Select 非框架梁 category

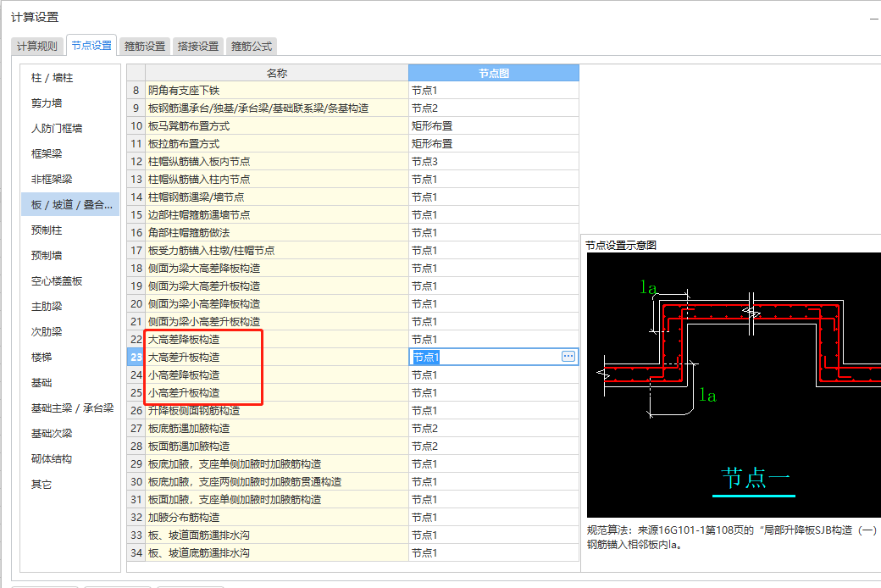coord(70,179)
